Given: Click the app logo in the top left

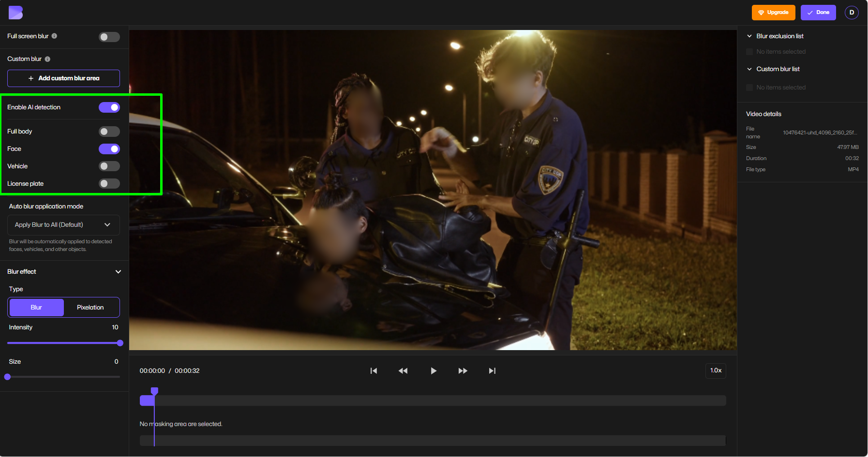Looking at the screenshot, I should click(15, 13).
